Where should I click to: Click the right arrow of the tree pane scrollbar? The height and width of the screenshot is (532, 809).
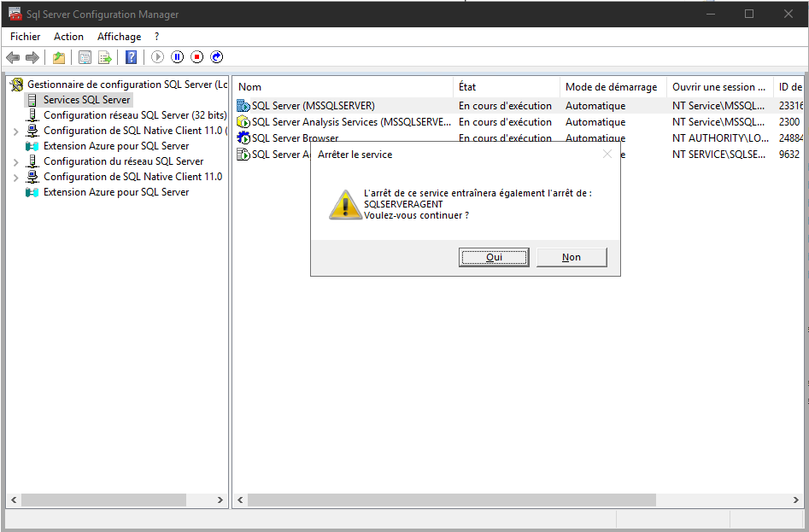220,500
